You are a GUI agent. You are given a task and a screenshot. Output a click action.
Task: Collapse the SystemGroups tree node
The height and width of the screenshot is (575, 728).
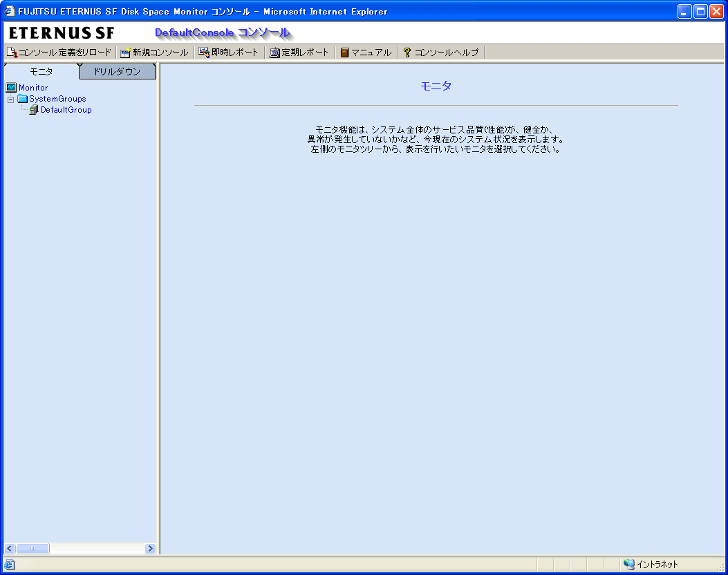click(x=10, y=100)
